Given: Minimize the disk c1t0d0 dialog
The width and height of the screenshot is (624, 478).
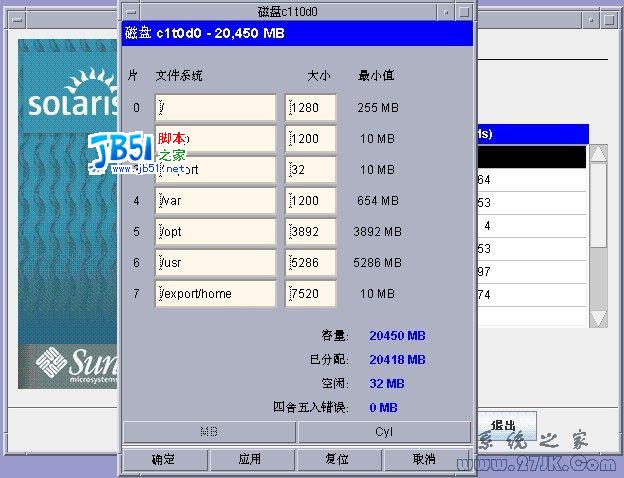Looking at the screenshot, I should (x=446, y=12).
